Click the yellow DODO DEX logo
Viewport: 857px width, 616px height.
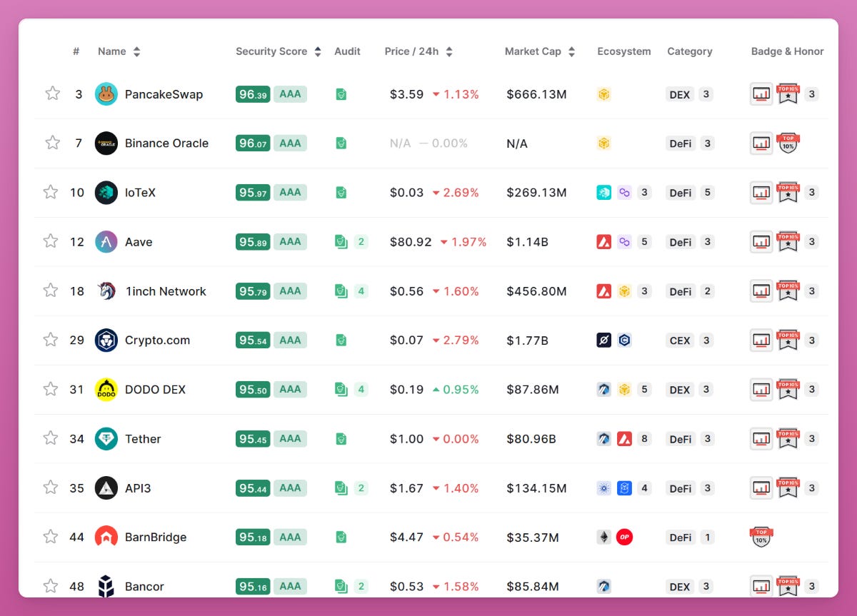[x=106, y=389]
